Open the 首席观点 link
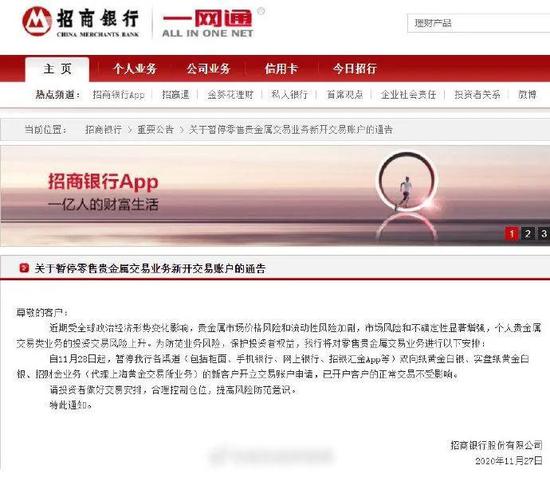Screen dimensions: 550x477 [345, 95]
